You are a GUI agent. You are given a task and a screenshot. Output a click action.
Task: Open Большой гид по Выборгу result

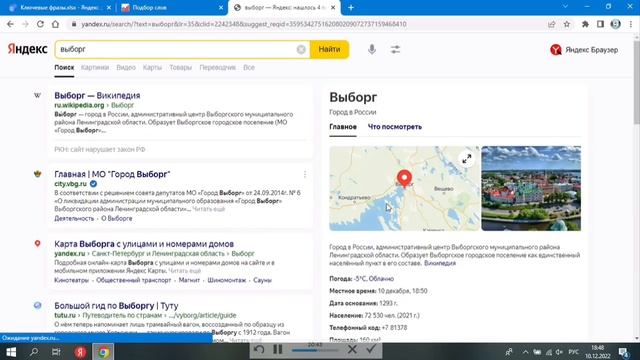click(116, 306)
